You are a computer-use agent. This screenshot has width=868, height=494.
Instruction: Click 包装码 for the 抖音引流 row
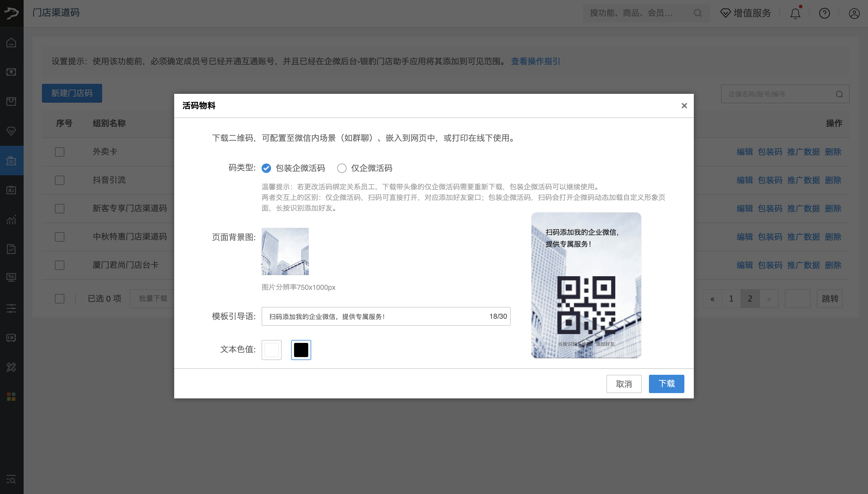point(770,180)
